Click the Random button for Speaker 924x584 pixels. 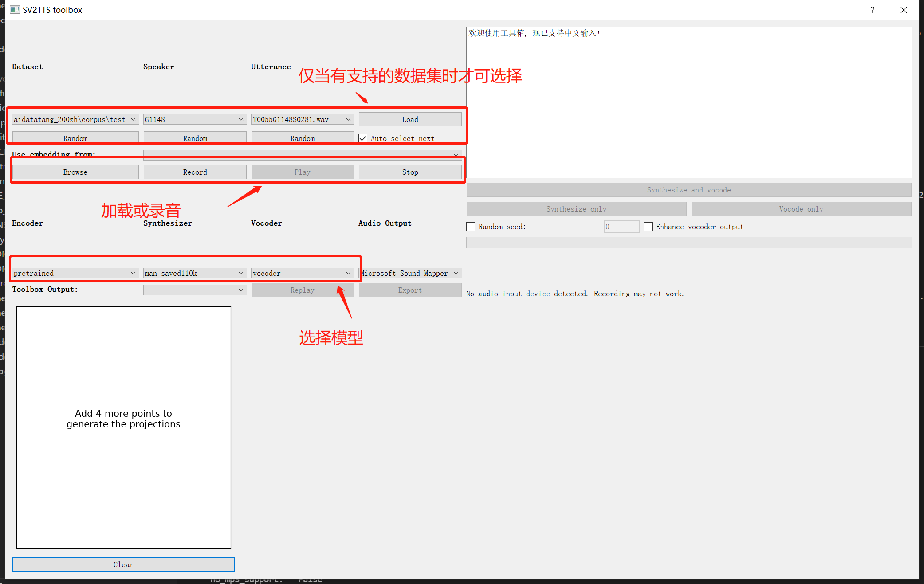pos(194,139)
